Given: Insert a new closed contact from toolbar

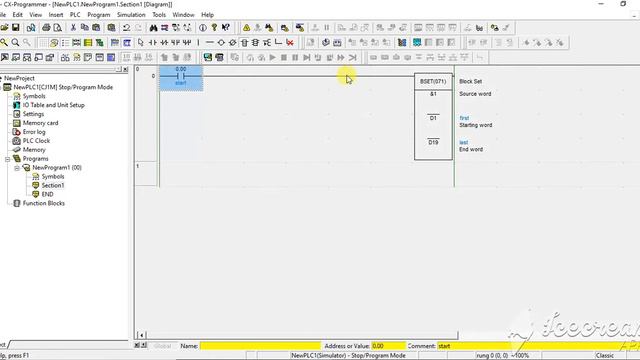Looking at the screenshot, I should point(164,42).
